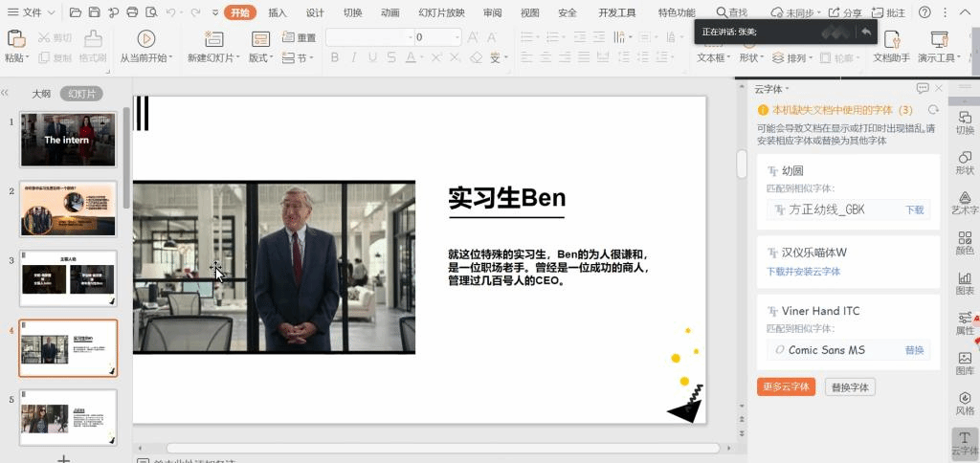Image resolution: width=980 pixels, height=463 pixels.
Task: Click the clear formatting eraser icon
Action: pyautogui.click(x=477, y=57)
